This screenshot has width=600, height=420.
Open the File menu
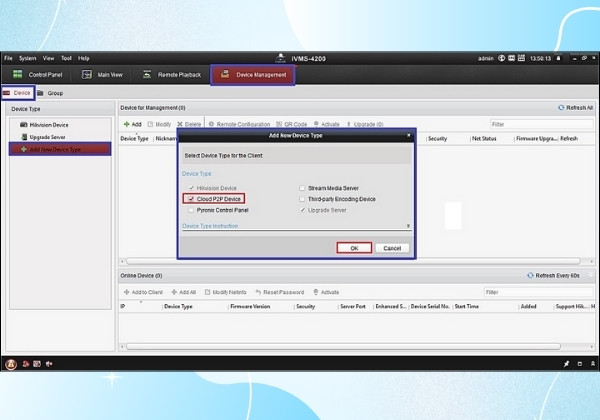(x=8, y=58)
